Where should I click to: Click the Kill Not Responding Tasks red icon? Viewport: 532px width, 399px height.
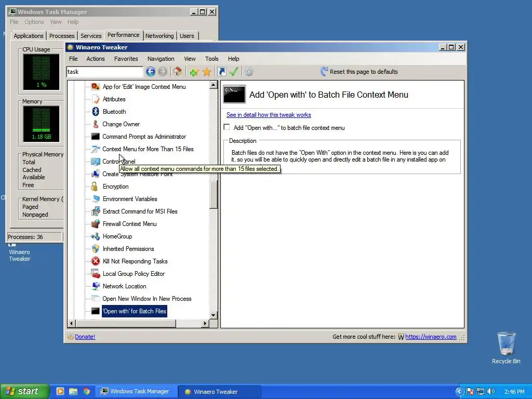click(96, 261)
